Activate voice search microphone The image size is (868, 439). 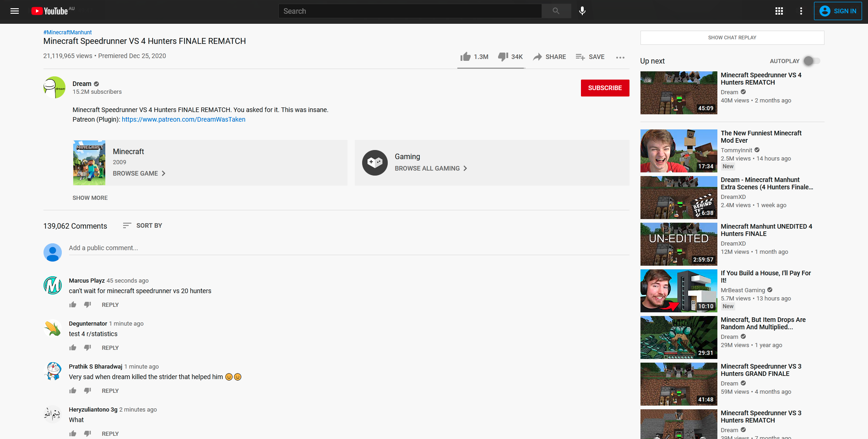(x=582, y=11)
